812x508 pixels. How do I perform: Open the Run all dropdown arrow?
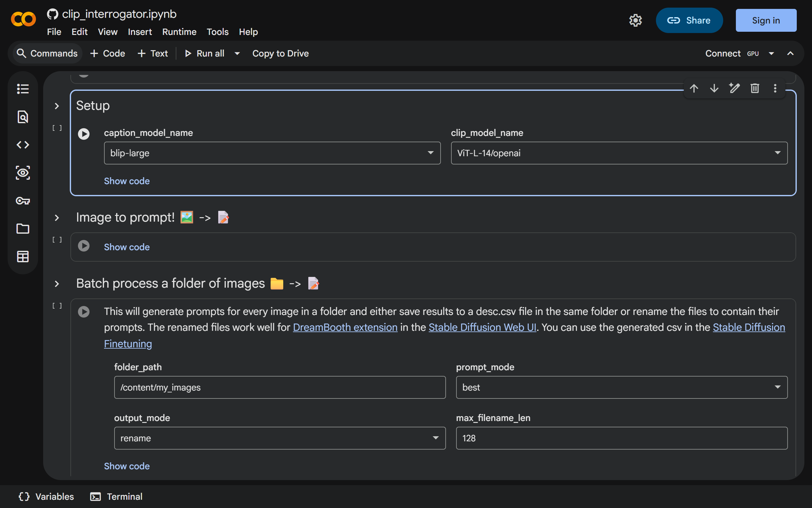tap(237, 53)
